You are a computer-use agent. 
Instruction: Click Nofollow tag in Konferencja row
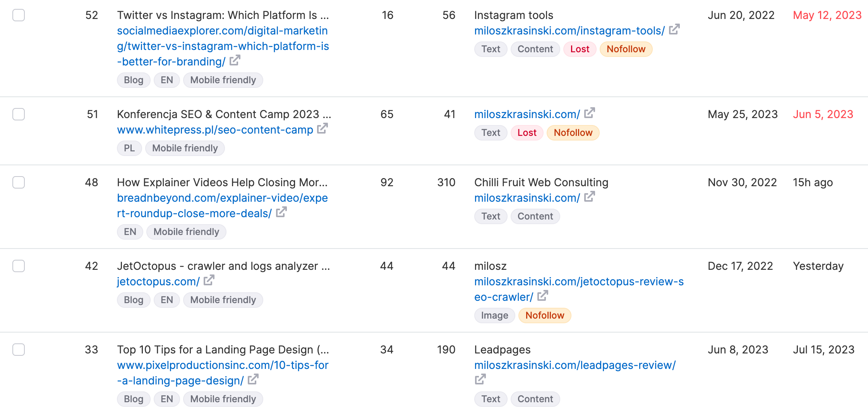click(x=573, y=133)
